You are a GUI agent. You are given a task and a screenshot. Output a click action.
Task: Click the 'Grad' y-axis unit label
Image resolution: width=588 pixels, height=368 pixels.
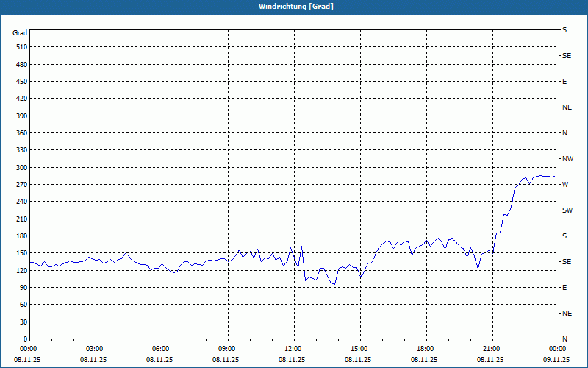[20, 33]
